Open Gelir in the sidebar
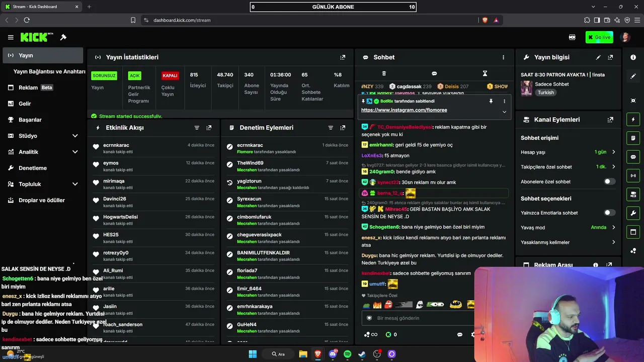Screen dimensions: 644x362 43,104
